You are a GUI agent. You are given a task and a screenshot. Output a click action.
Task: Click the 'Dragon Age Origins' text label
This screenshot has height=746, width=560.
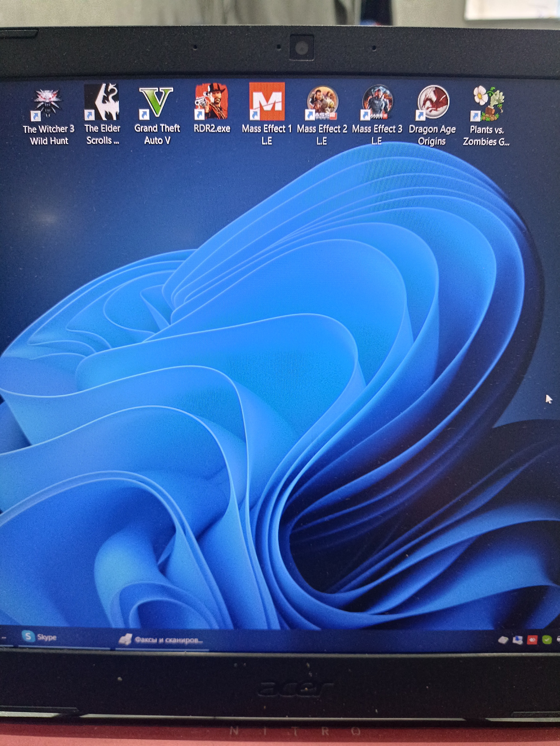[x=432, y=135]
